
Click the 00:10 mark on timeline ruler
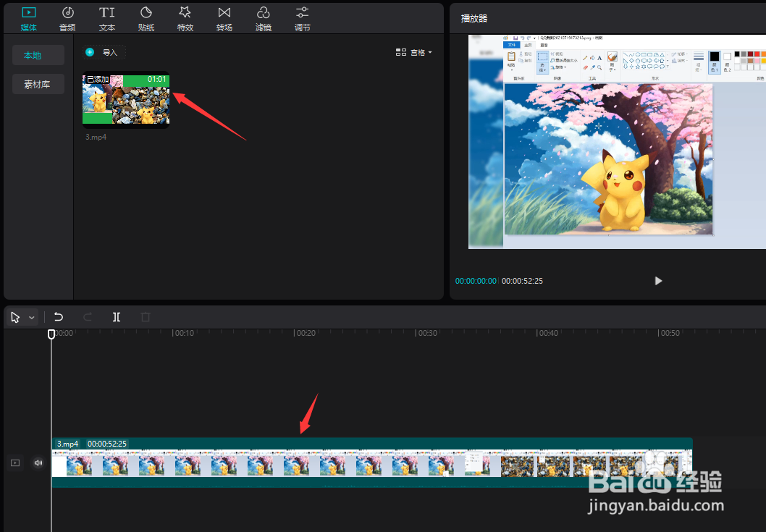coord(184,333)
